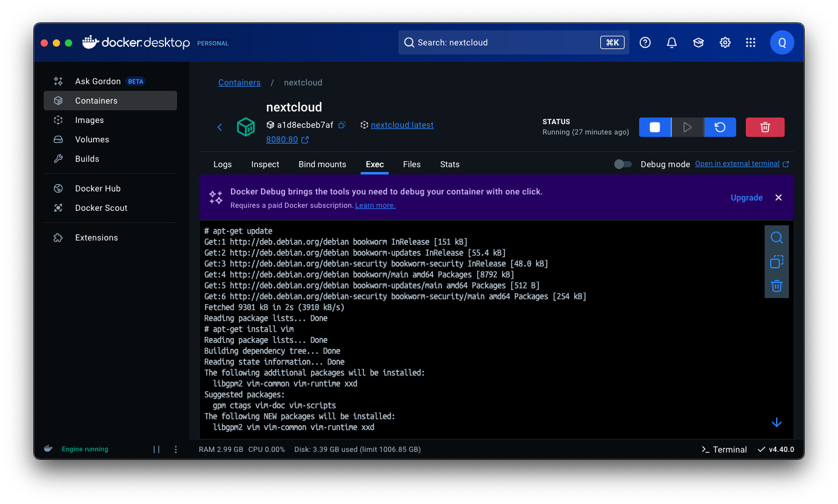Clear the terminal with trash icon
The height and width of the screenshot is (504, 838).
(x=777, y=286)
